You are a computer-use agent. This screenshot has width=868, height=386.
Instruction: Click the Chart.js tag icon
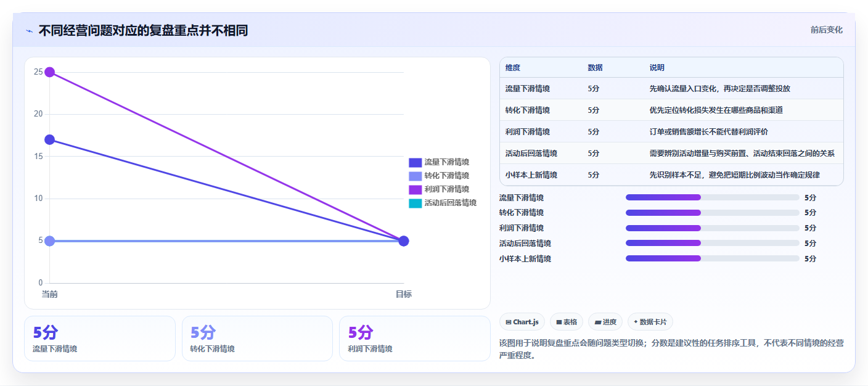point(509,322)
